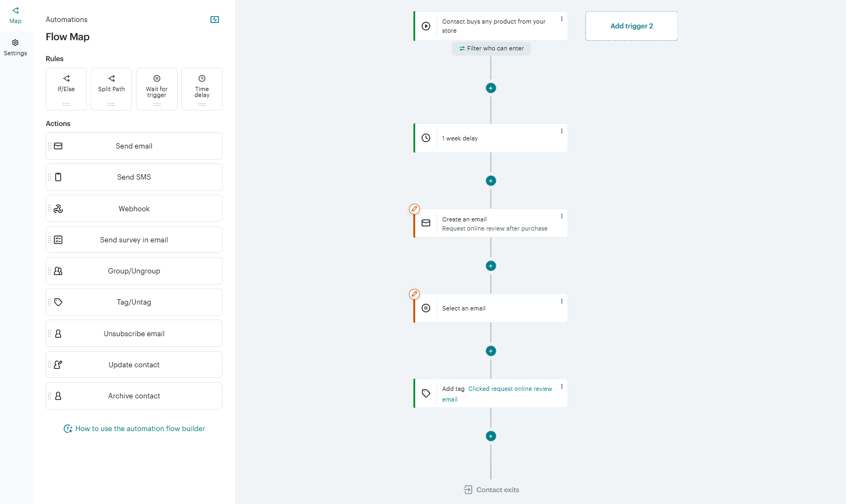Click the Update contact action
This screenshot has width=846, height=504.
pyautogui.click(x=134, y=365)
